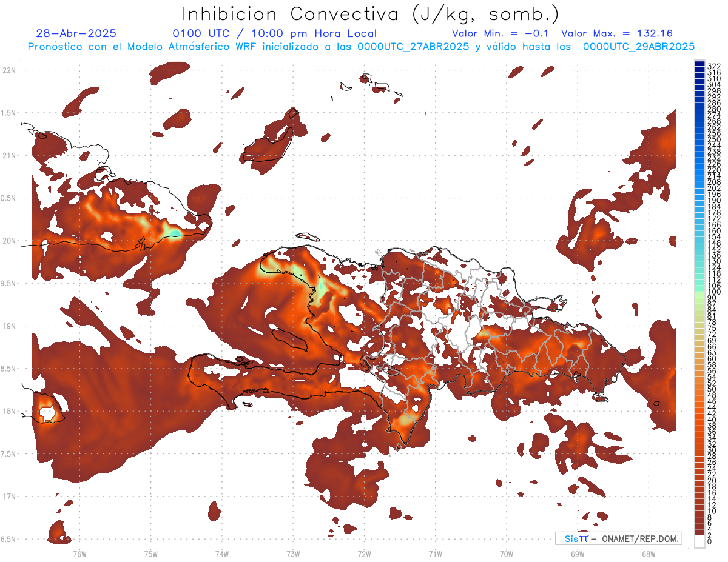728x562 pixels.
Task: Click the "73W" longitude label
Action: (293, 554)
